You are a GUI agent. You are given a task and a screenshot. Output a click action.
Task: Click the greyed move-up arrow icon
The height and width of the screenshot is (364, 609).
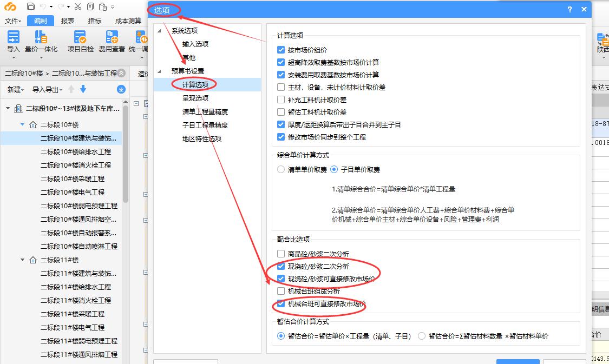(71, 89)
